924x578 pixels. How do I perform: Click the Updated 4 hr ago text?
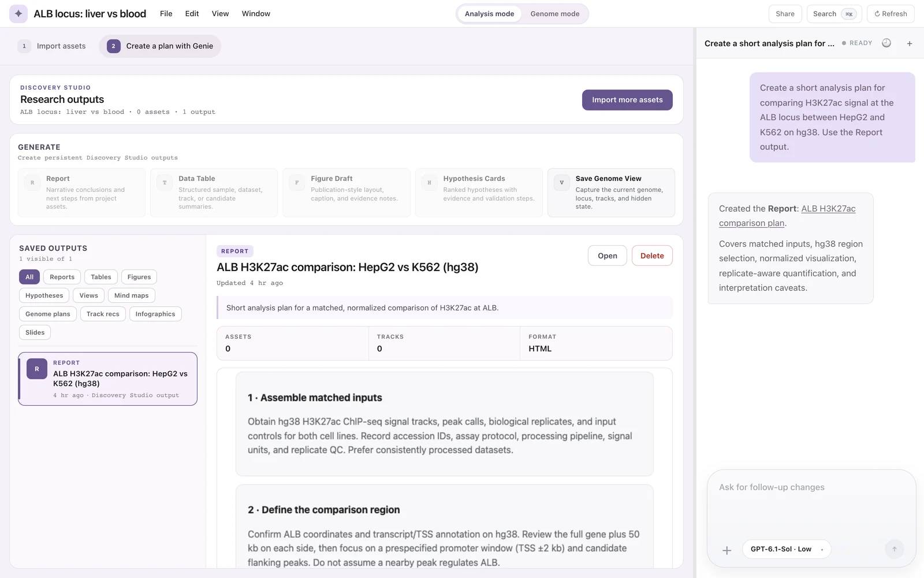pos(249,283)
